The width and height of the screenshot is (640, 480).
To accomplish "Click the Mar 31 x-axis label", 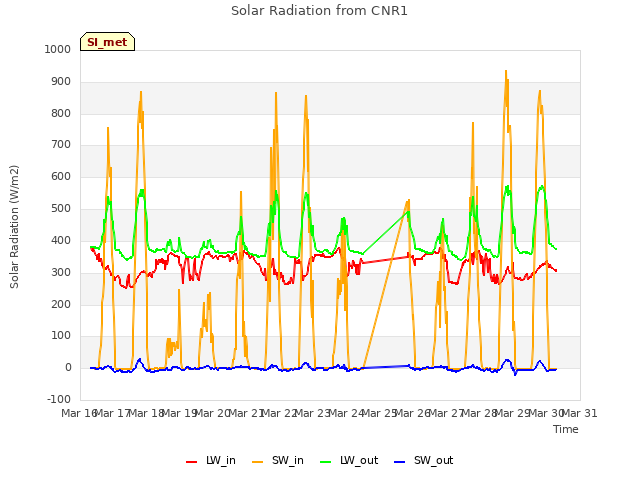I will coord(580,413).
